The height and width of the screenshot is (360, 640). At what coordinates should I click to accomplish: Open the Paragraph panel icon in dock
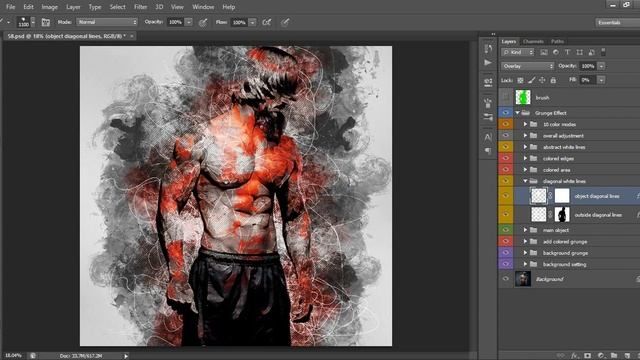point(488,151)
